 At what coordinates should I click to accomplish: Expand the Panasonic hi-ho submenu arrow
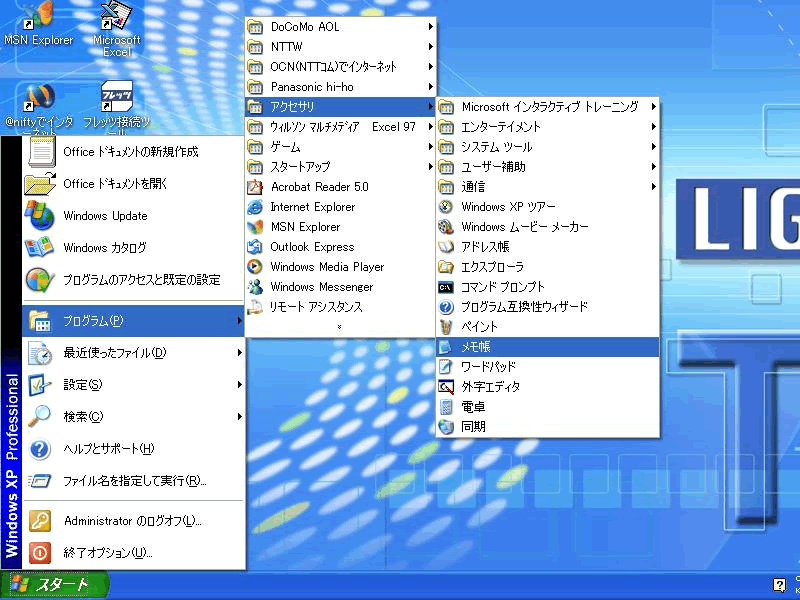pyautogui.click(x=431, y=87)
